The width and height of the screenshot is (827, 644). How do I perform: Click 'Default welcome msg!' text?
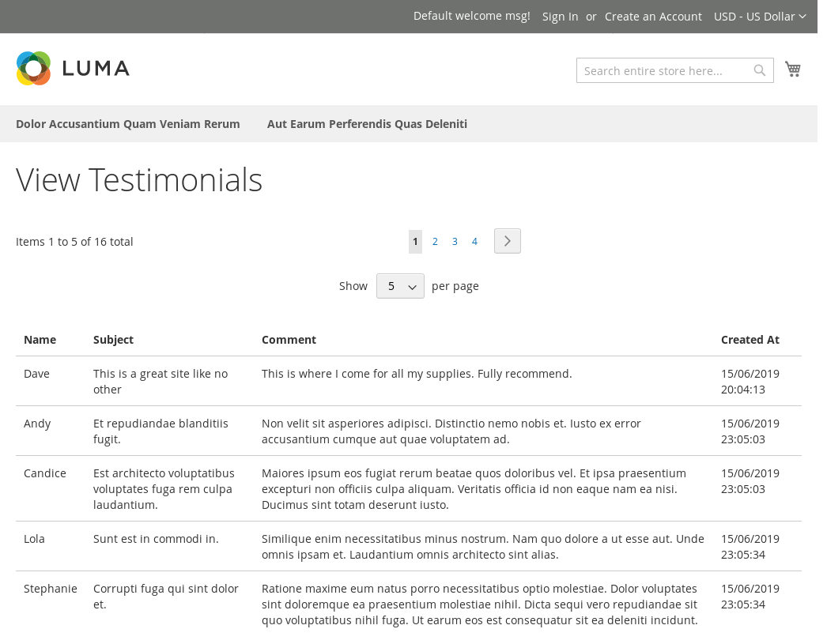click(471, 17)
